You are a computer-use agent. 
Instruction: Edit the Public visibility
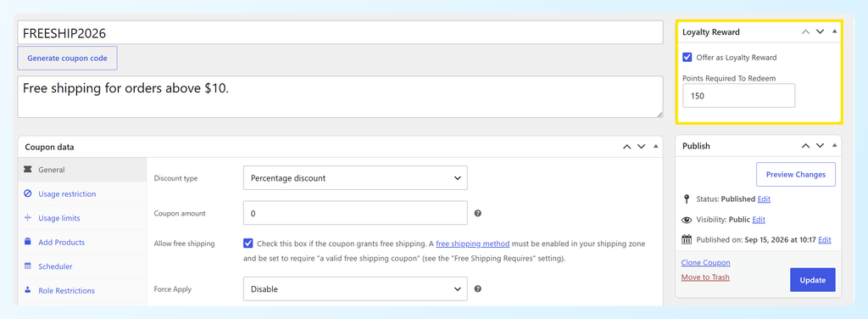coord(759,220)
